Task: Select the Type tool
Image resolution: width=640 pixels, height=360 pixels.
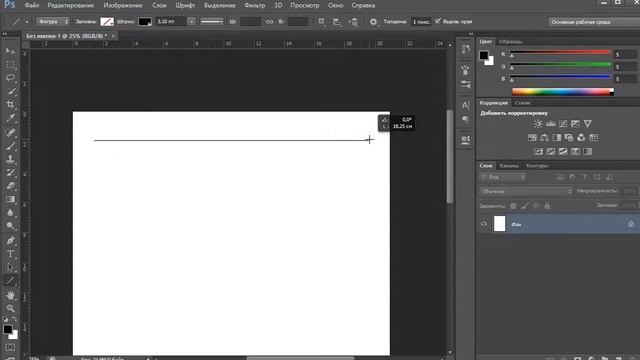Action: tap(11, 253)
